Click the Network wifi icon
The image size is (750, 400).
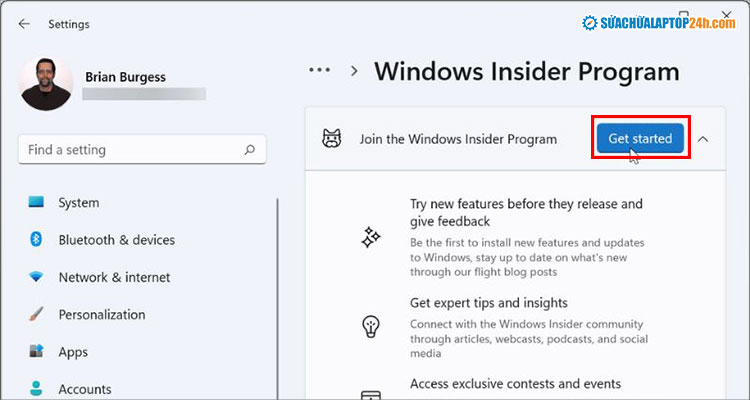point(37,277)
